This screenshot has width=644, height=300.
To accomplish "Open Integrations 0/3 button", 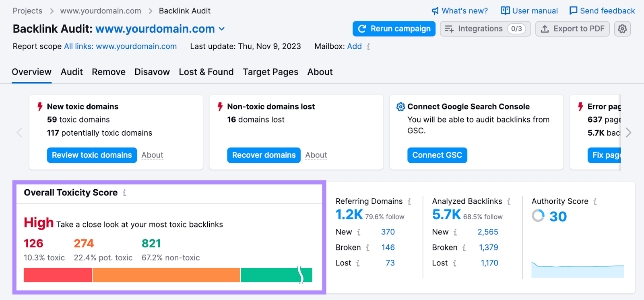I will (x=485, y=29).
